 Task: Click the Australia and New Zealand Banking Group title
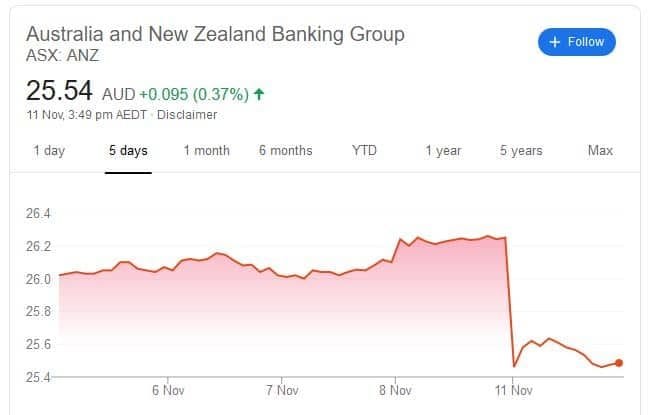215,34
